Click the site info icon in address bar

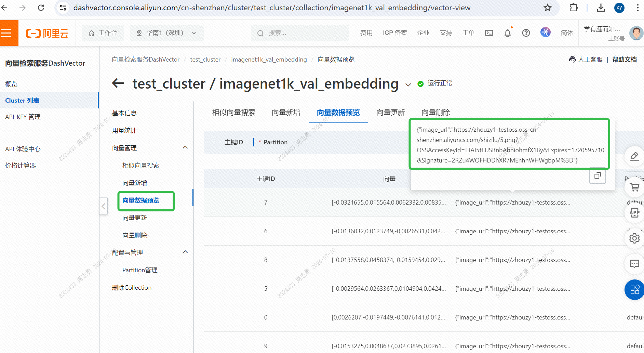tap(63, 8)
